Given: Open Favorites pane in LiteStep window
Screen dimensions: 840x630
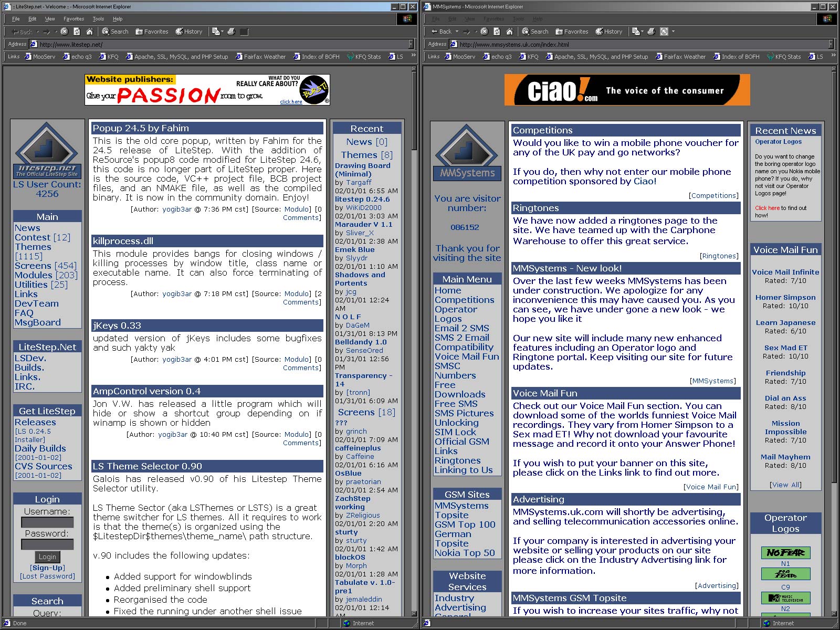Looking at the screenshot, I should (x=152, y=31).
